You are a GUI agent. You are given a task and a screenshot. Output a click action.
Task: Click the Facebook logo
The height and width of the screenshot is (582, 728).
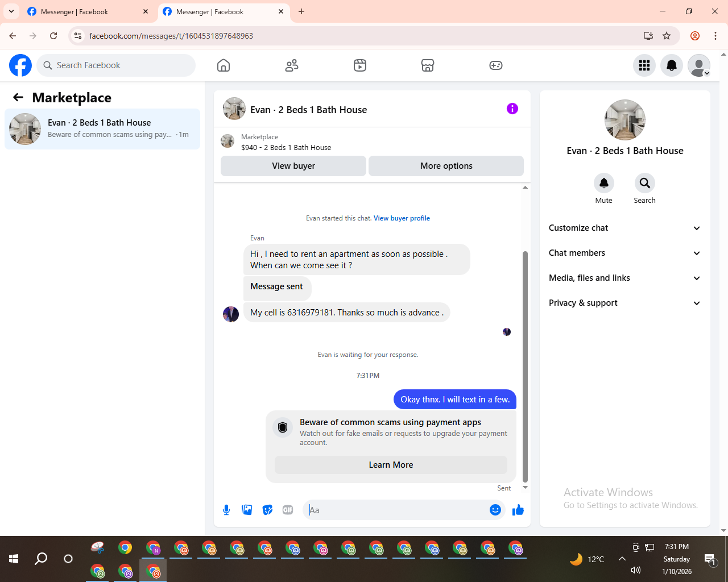(x=20, y=65)
